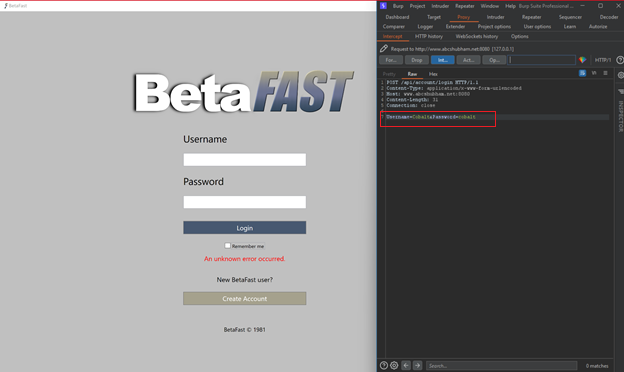Switch to the Intruder tool tab

coord(495,17)
